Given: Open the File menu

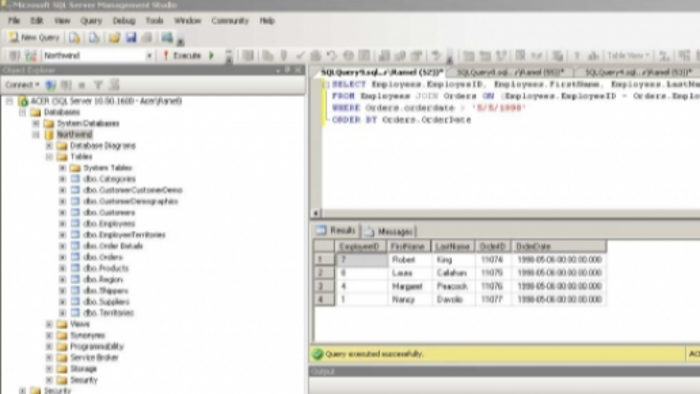Looking at the screenshot, I should click(x=14, y=21).
